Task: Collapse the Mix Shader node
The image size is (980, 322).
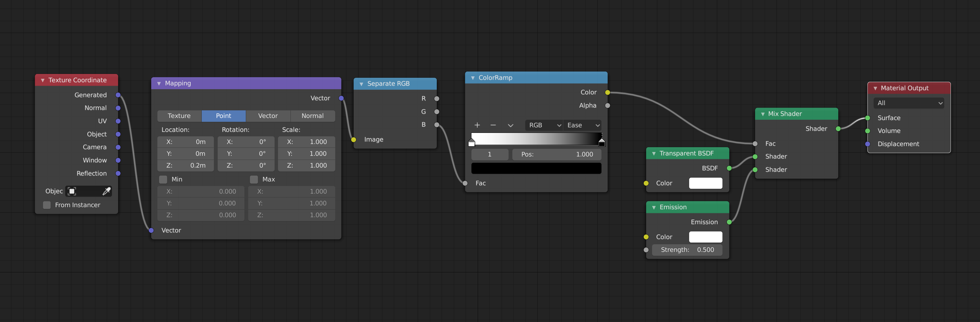Action: [x=763, y=114]
